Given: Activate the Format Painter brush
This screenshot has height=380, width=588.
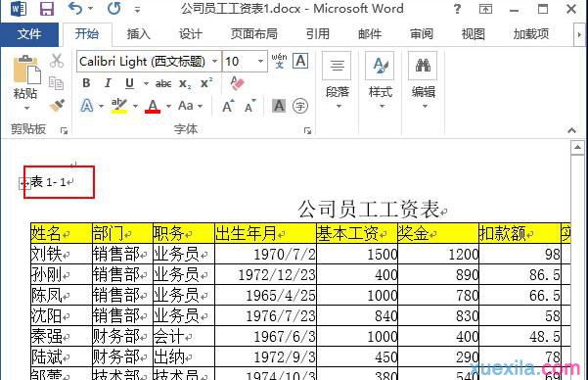Looking at the screenshot, I should click(57, 106).
